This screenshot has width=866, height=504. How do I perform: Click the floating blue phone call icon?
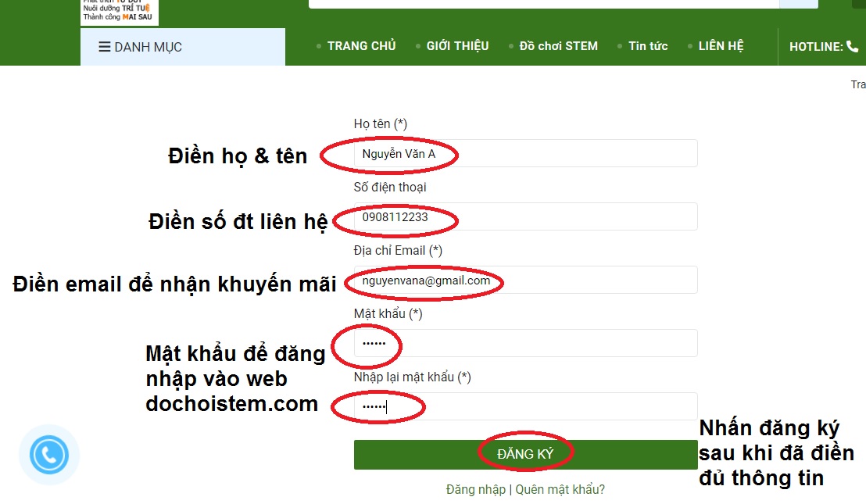click(x=48, y=455)
